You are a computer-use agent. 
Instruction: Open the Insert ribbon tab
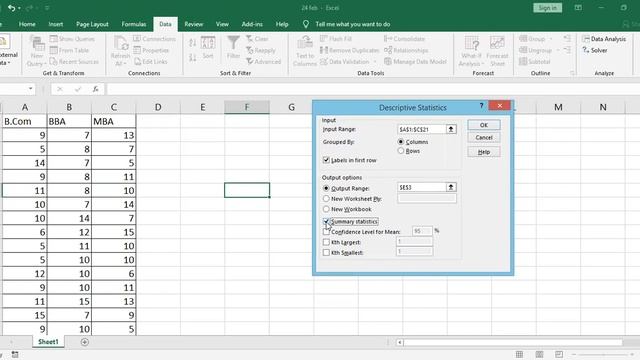click(x=56, y=24)
